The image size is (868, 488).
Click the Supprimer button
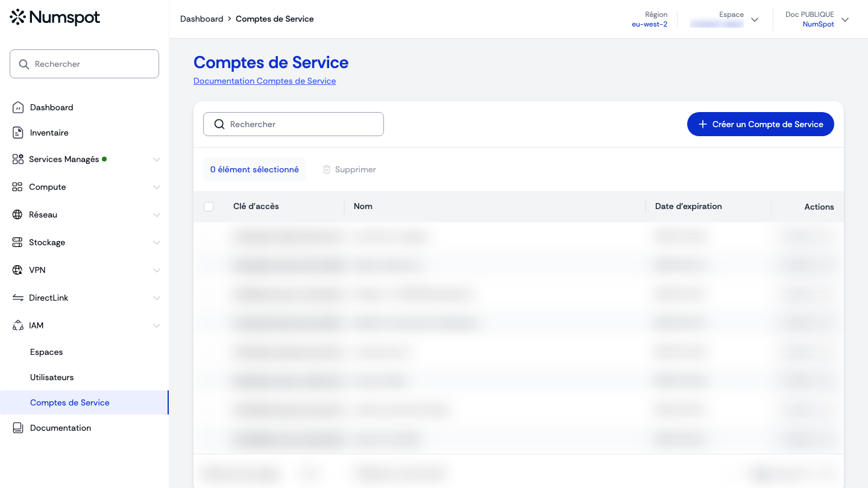point(350,169)
